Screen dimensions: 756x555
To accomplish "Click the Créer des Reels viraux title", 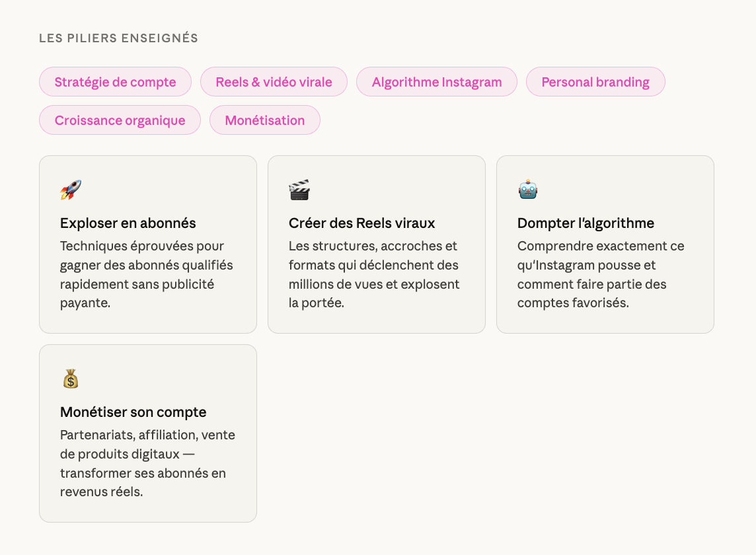I will [361, 223].
